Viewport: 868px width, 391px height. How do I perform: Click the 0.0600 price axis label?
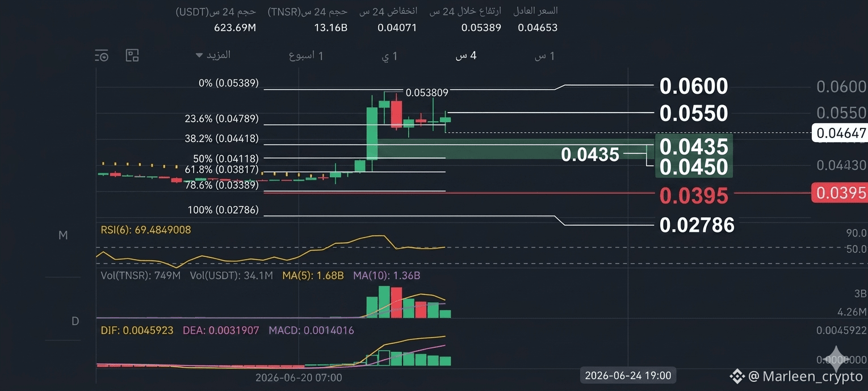pos(841,87)
